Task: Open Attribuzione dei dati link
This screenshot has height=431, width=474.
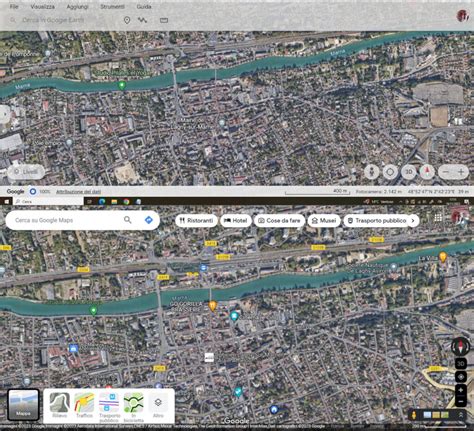Action: coord(78,192)
